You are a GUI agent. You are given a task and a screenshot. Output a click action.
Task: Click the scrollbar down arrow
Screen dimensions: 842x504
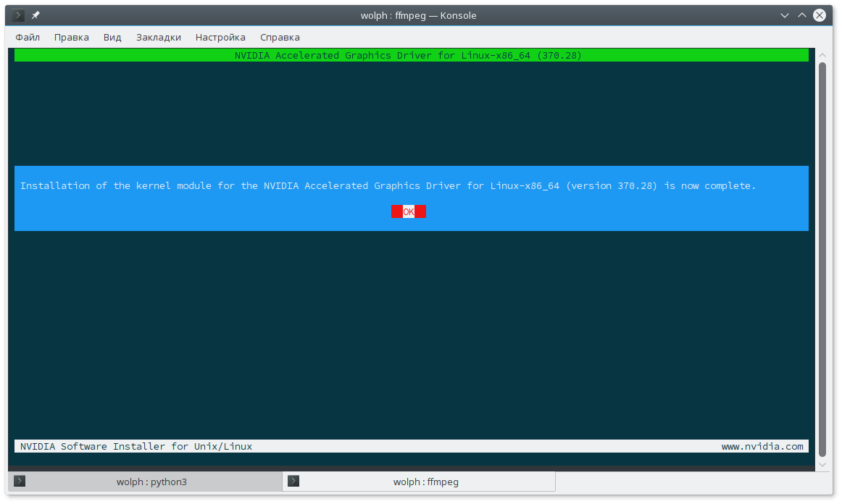pyautogui.click(x=822, y=465)
